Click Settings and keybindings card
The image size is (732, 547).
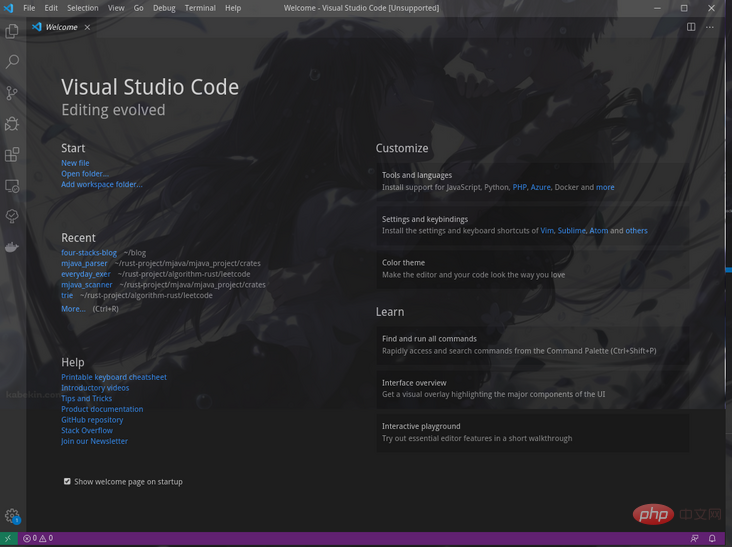(533, 225)
